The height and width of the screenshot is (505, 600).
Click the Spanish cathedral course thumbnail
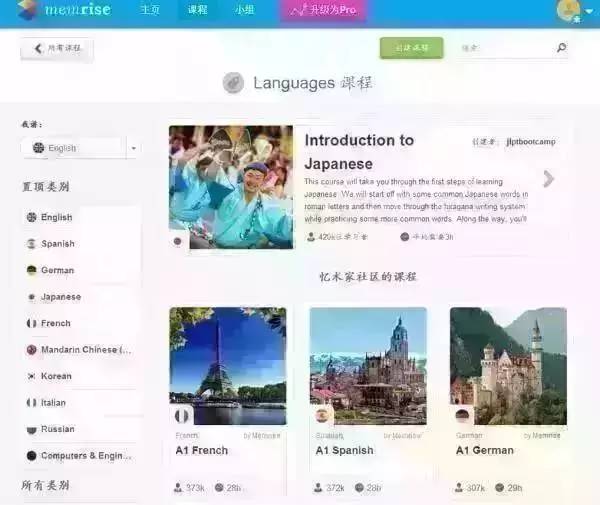click(368, 366)
